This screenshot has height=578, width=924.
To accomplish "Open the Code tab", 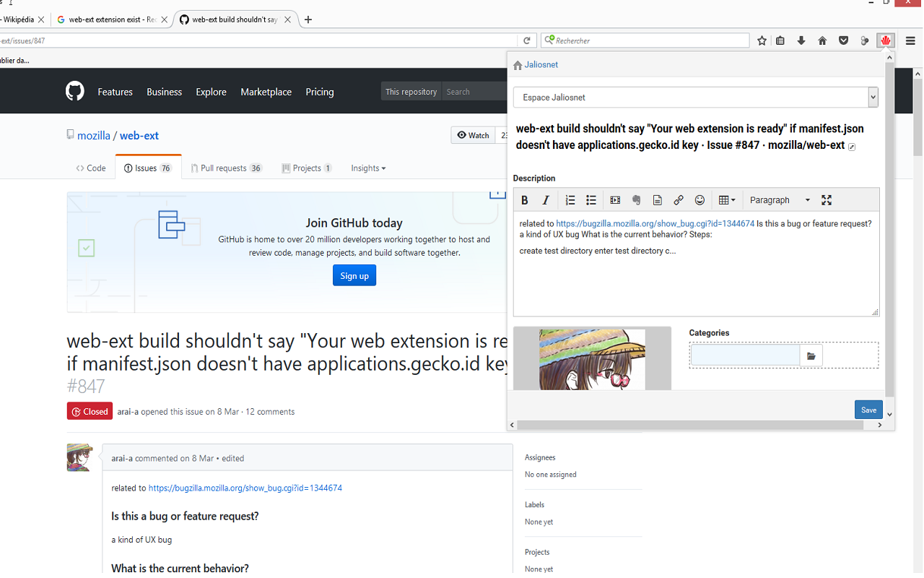I will [91, 168].
